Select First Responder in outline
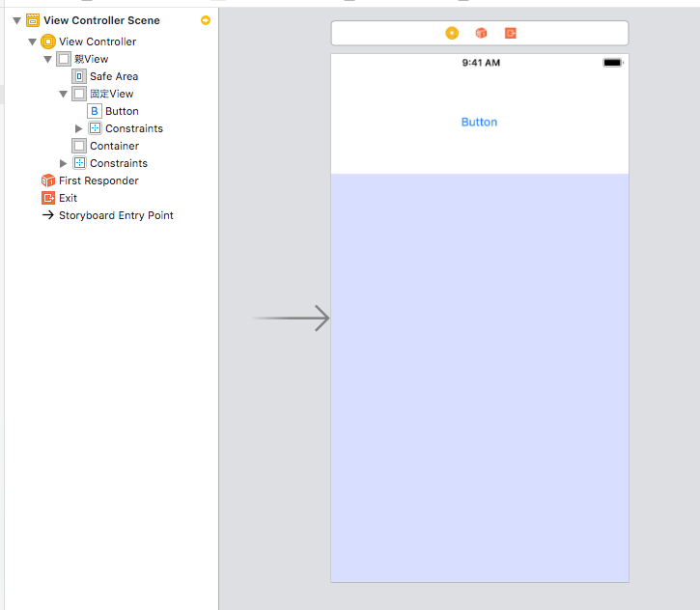The height and width of the screenshot is (610, 700). [x=98, y=180]
